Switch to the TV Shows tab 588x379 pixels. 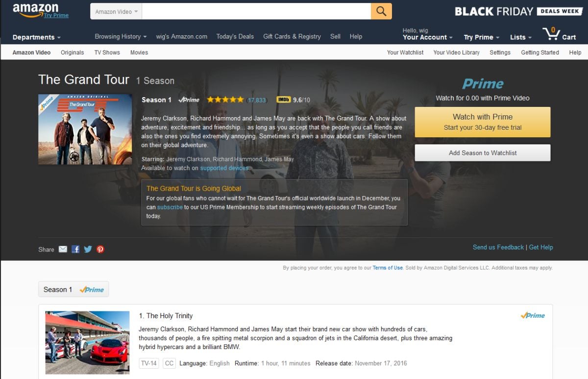[107, 52]
